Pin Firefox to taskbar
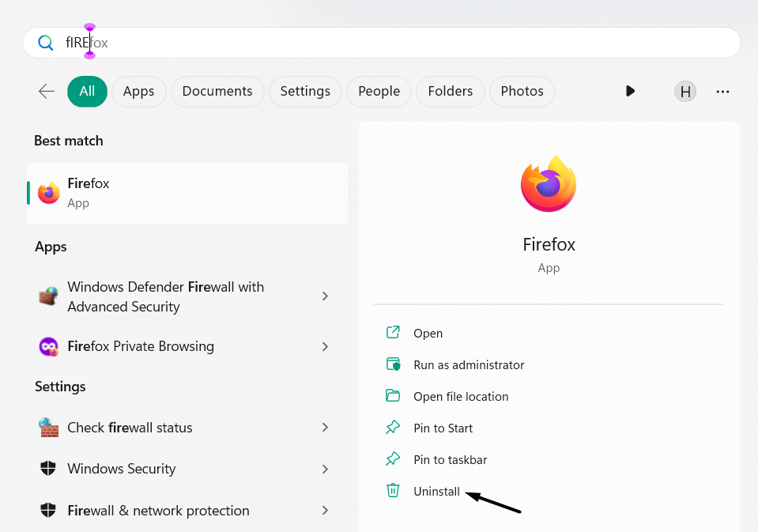 click(450, 460)
